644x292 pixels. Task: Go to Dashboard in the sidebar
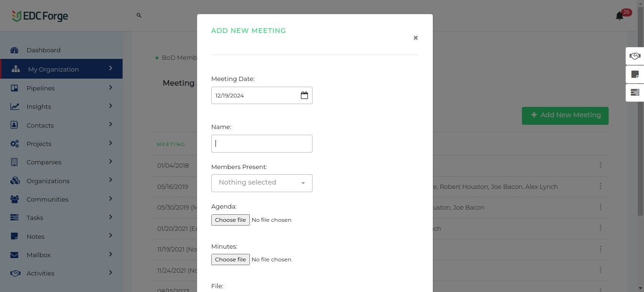(x=43, y=50)
